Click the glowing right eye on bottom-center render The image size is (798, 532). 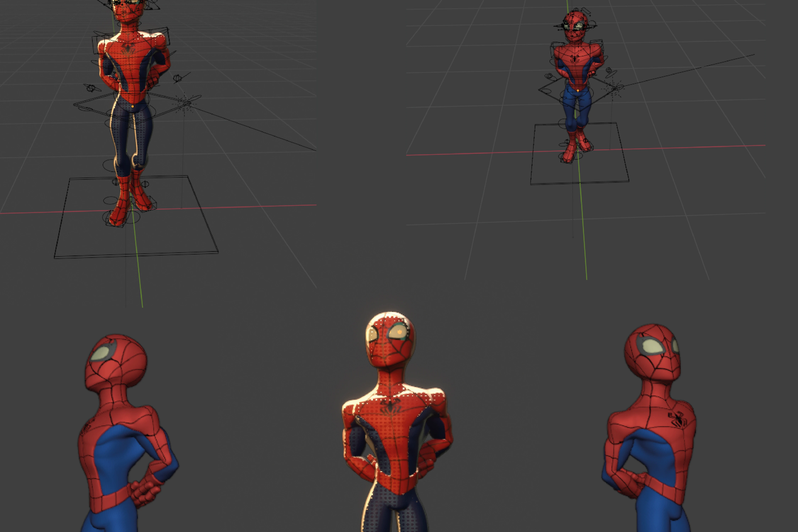pos(400,332)
